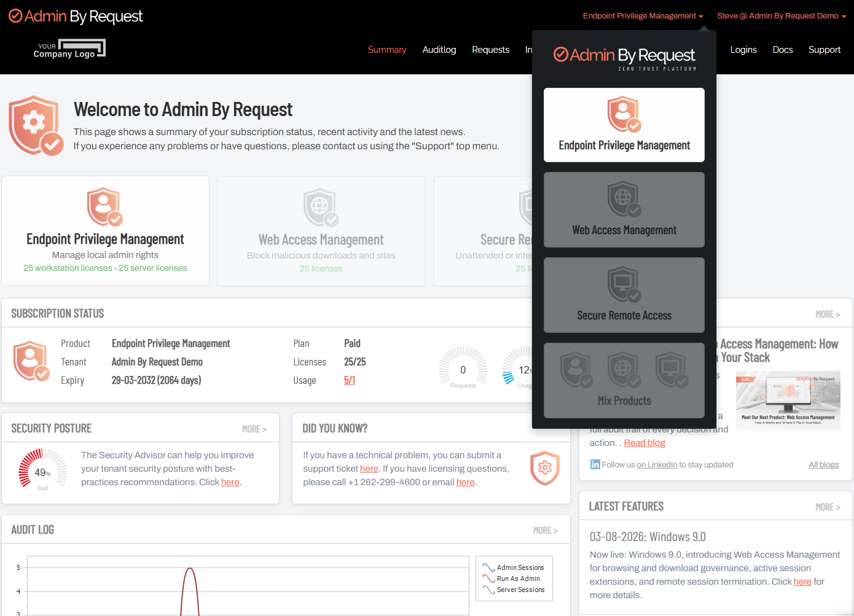
Task: Click the tenant name 'Admin By Request Demo'
Action: tap(157, 362)
